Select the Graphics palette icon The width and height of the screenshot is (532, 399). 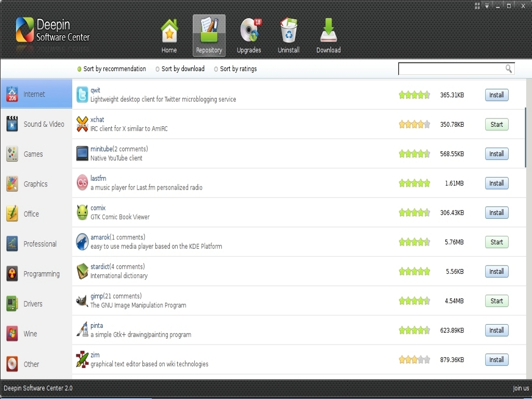tap(12, 184)
